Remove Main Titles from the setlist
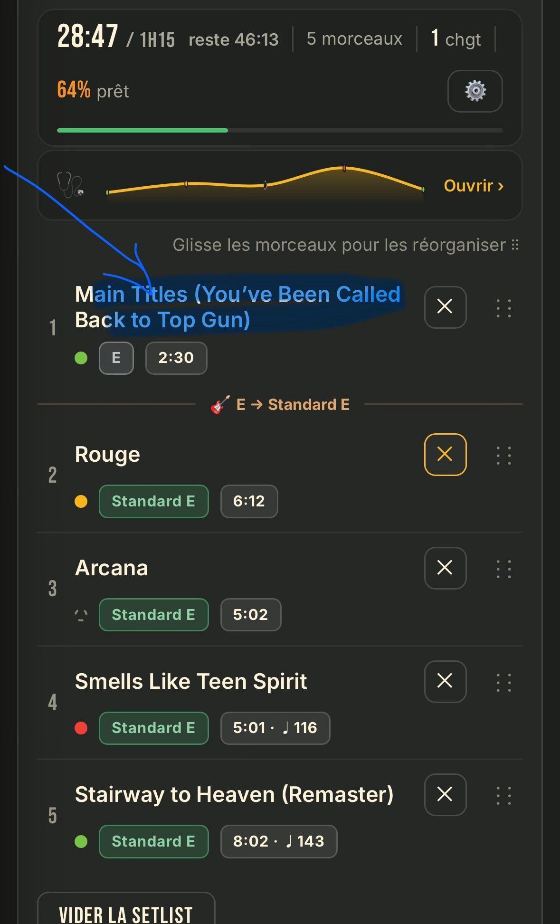 click(x=445, y=307)
